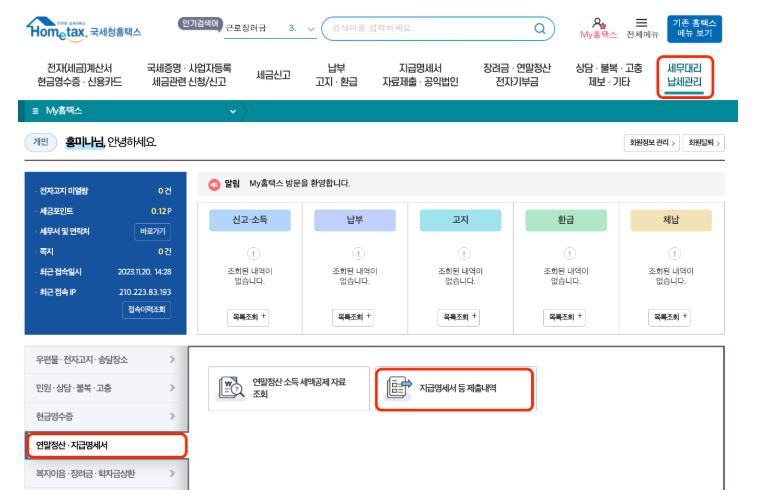Click the Hometax logo
760x497 pixels.
click(83, 30)
